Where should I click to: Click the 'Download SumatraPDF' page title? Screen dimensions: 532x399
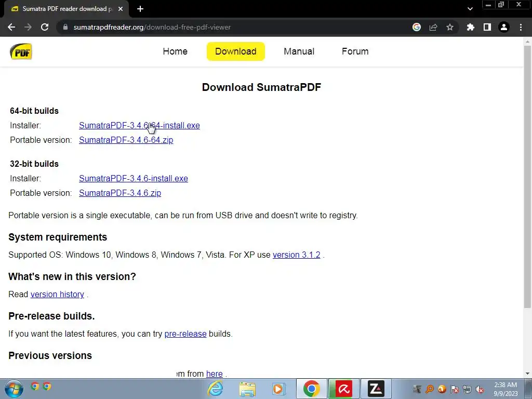[261, 87]
